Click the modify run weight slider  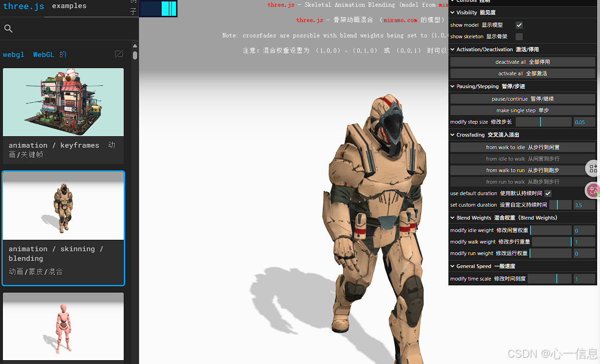click(551, 253)
